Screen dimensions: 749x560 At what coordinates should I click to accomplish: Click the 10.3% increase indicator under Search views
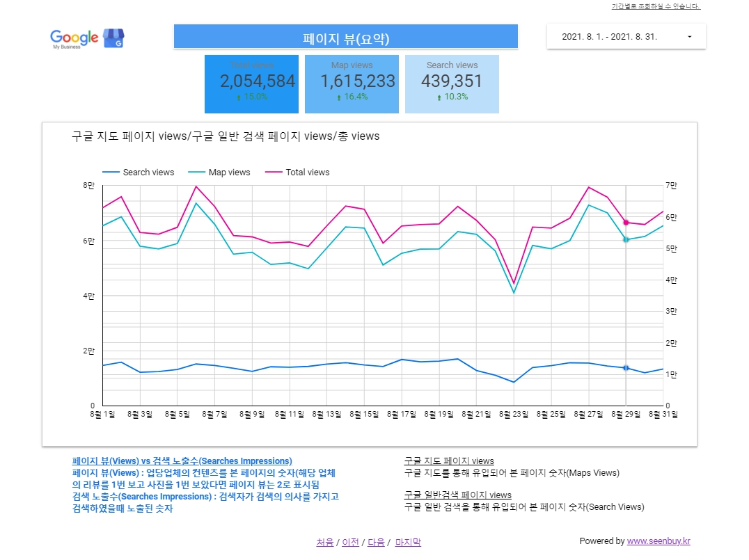tap(453, 97)
